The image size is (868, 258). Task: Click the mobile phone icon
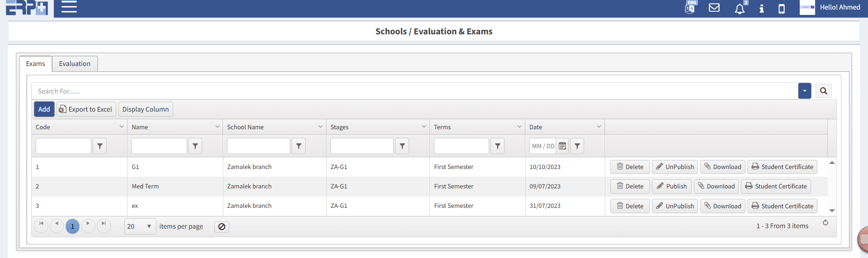click(x=781, y=9)
